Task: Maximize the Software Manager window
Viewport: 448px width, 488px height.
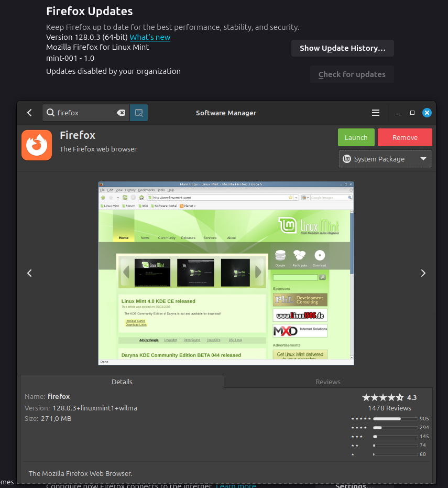Action: click(412, 113)
